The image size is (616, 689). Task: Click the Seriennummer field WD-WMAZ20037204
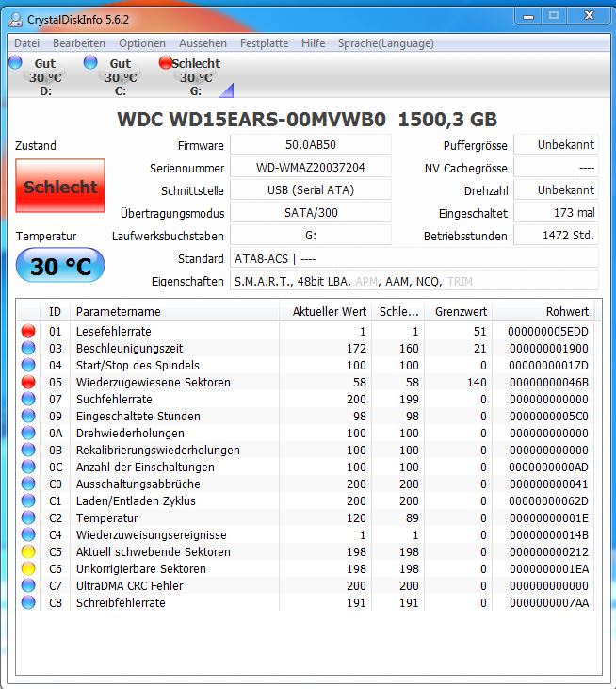(x=311, y=167)
